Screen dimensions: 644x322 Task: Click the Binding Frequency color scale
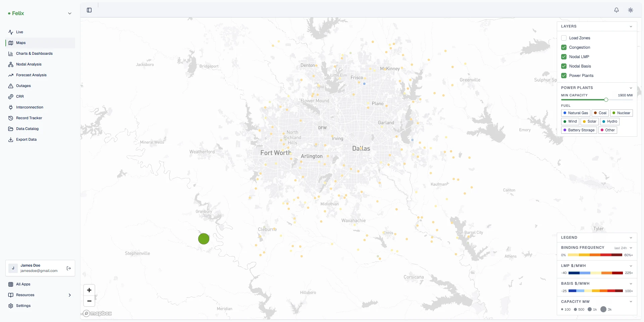pyautogui.click(x=595, y=255)
